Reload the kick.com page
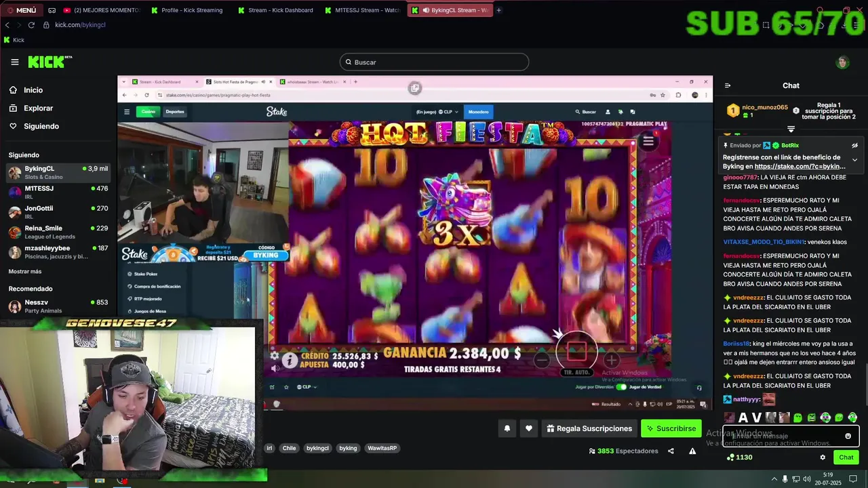 coord(31,25)
